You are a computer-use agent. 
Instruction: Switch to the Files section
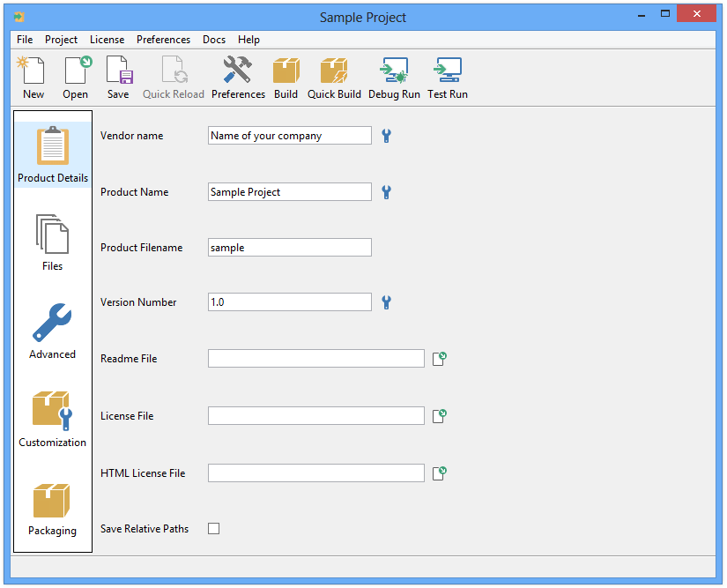coord(53,242)
